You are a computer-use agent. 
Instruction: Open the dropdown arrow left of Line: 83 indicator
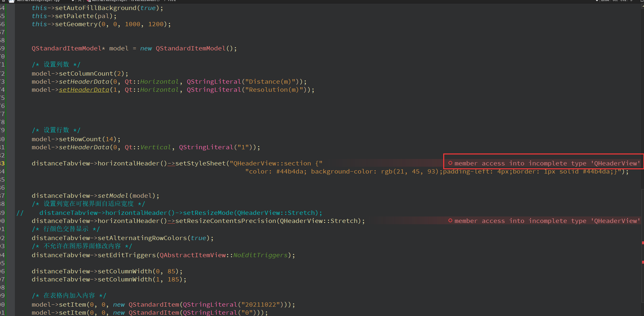coord(596,1)
